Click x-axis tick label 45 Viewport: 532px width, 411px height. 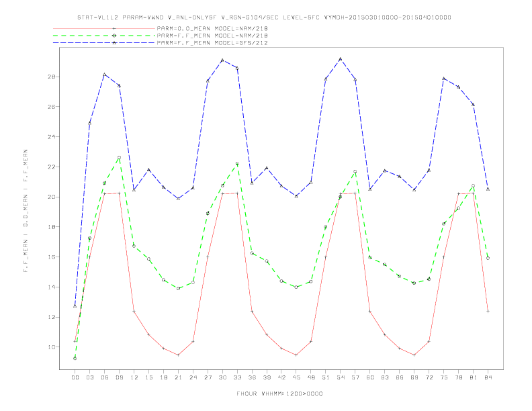coord(296,377)
